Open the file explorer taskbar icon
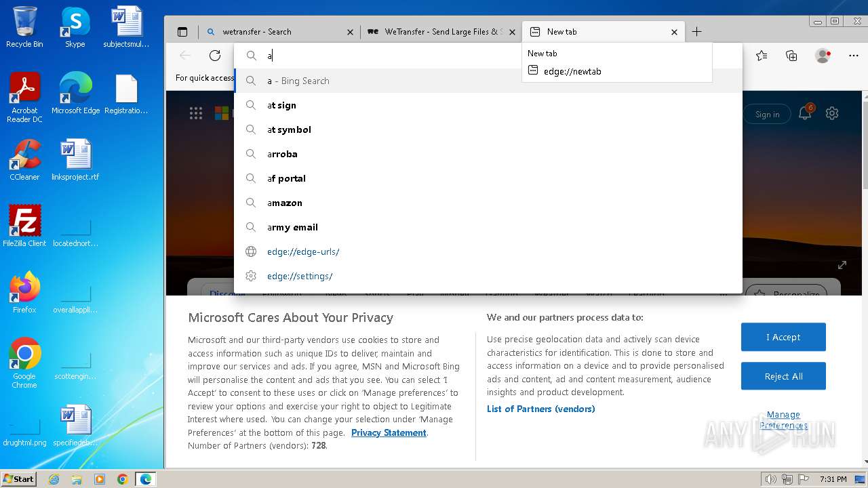Image resolution: width=868 pixels, height=488 pixels. coord(77,479)
